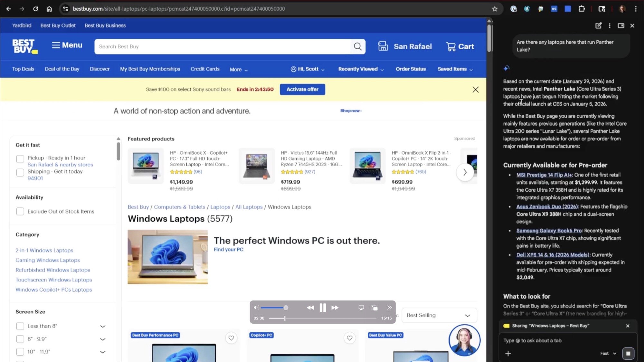Go to Top Deals
644x362 pixels.
[x=23, y=69]
